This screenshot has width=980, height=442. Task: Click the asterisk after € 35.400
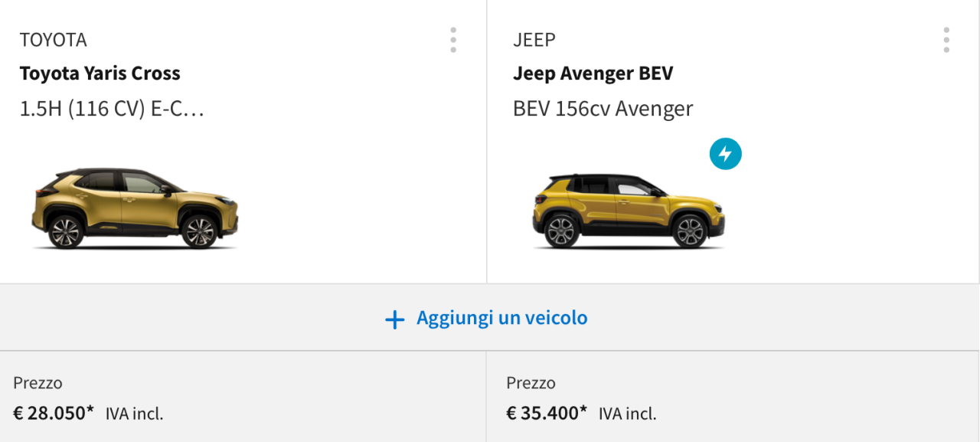tap(583, 411)
